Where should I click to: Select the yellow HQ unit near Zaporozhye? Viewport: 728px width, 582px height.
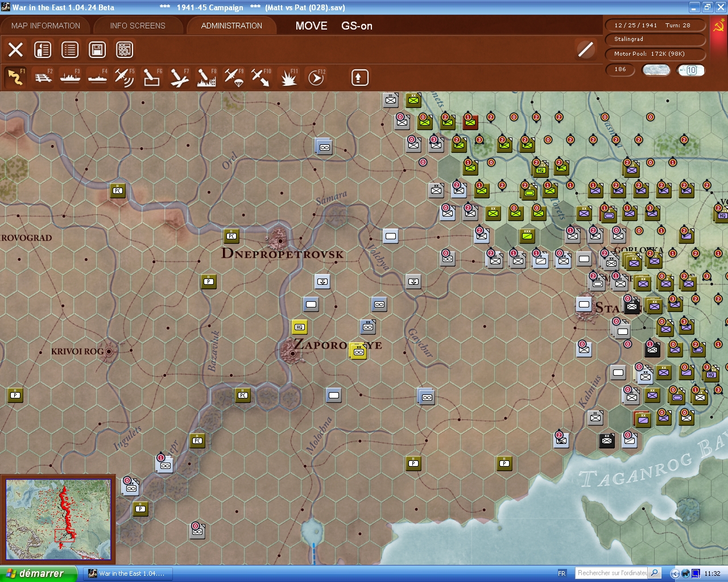[x=300, y=327]
